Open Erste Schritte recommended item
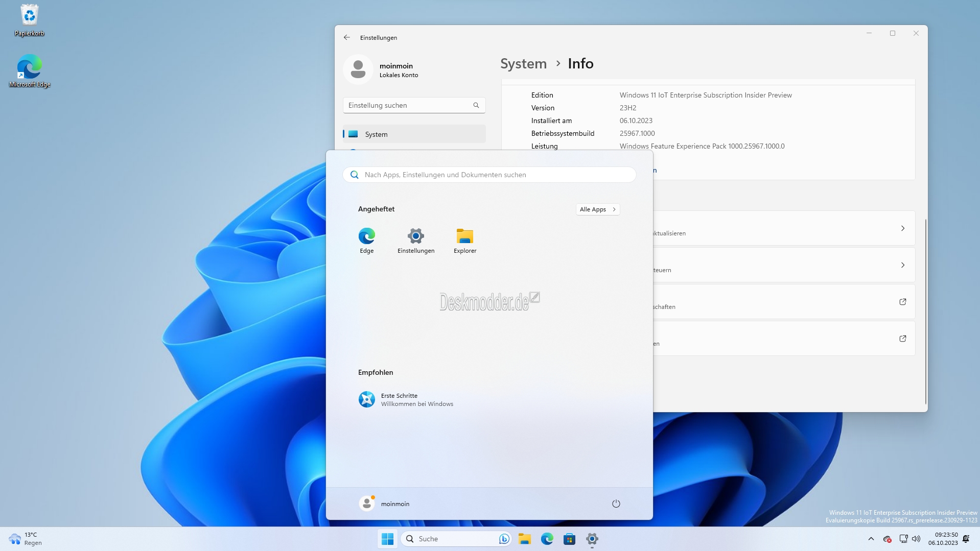980x551 pixels. click(406, 399)
